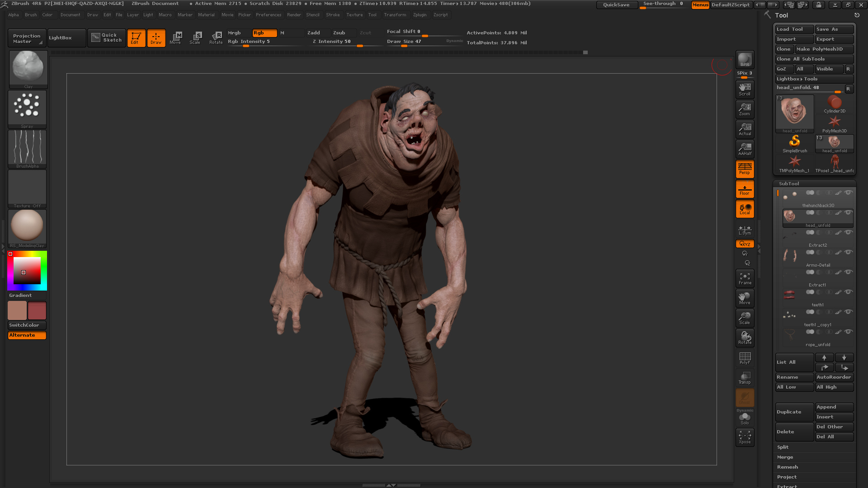Viewport: 868px width, 488px height.
Task: Click the AAHalf icon
Action: click(745, 149)
